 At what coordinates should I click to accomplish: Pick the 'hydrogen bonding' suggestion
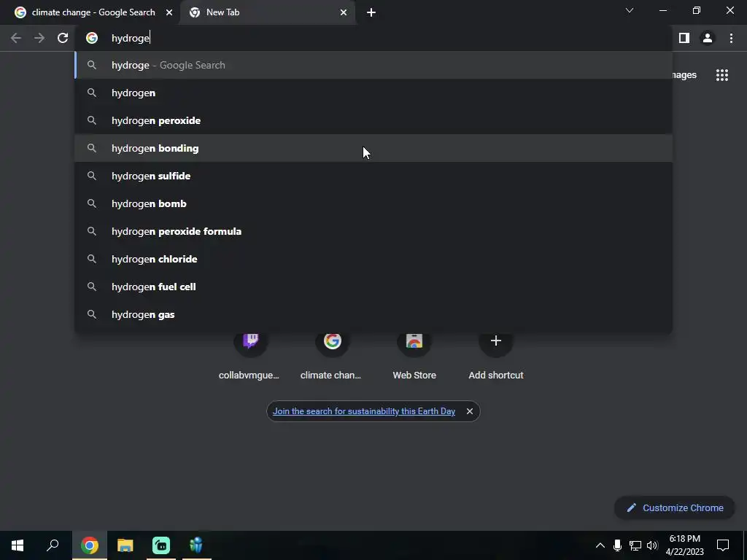tap(373, 148)
